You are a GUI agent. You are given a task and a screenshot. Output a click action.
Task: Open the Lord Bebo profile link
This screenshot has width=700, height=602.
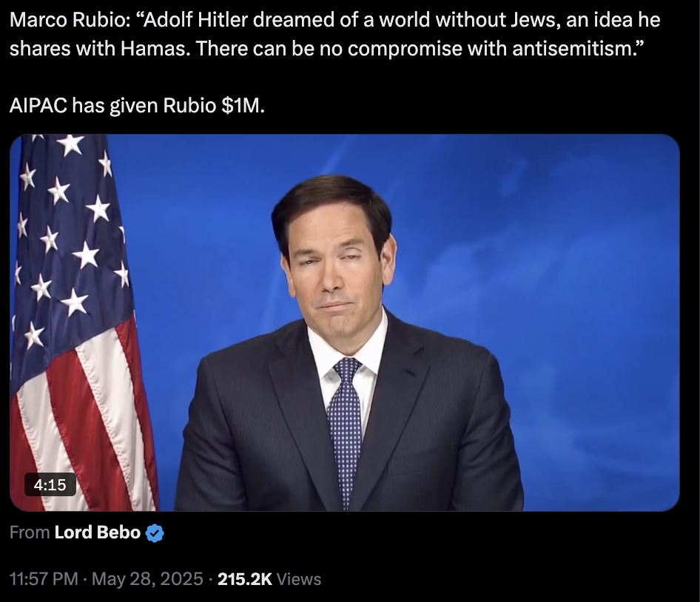click(x=98, y=532)
